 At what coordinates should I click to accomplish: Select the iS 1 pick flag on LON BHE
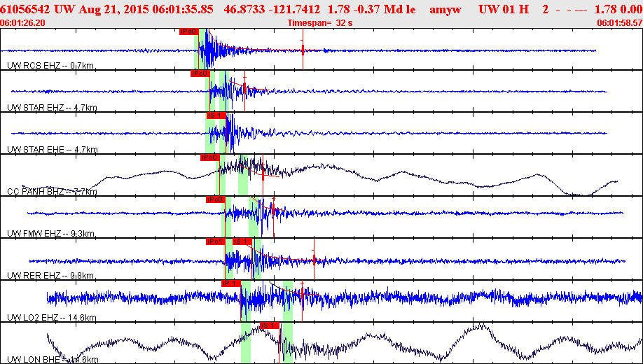270,325
